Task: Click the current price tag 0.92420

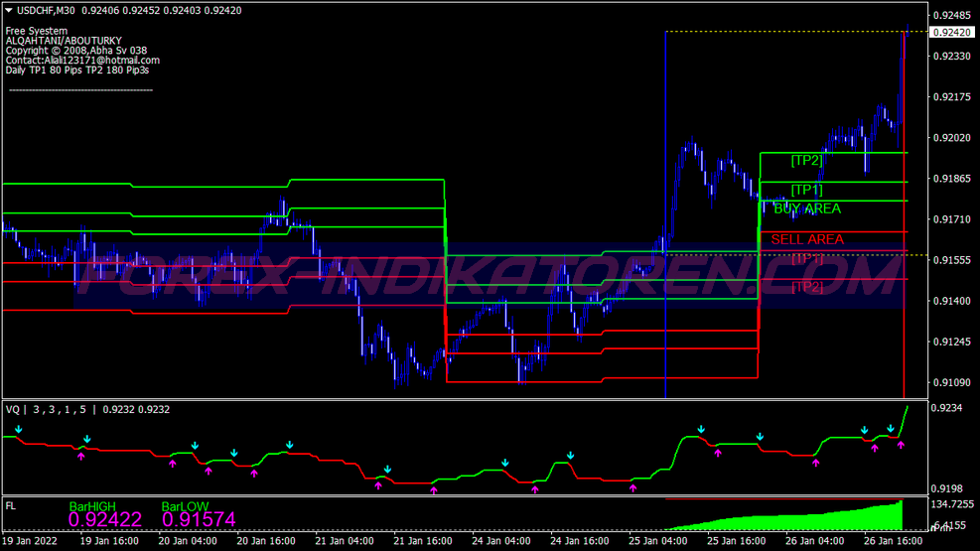Action: [951, 32]
